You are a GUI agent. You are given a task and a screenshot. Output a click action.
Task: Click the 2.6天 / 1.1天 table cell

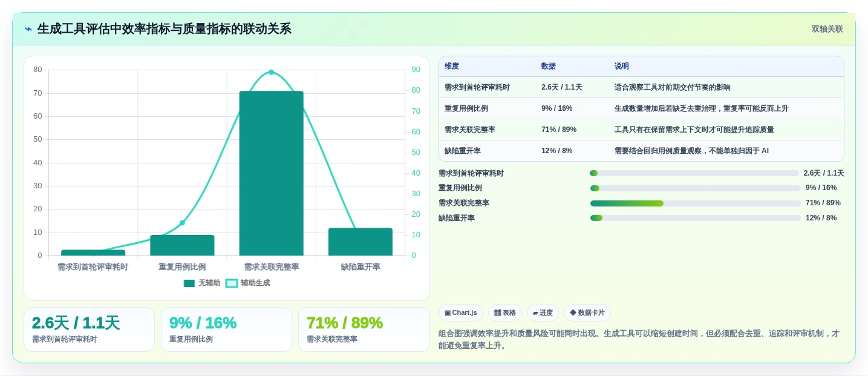562,87
